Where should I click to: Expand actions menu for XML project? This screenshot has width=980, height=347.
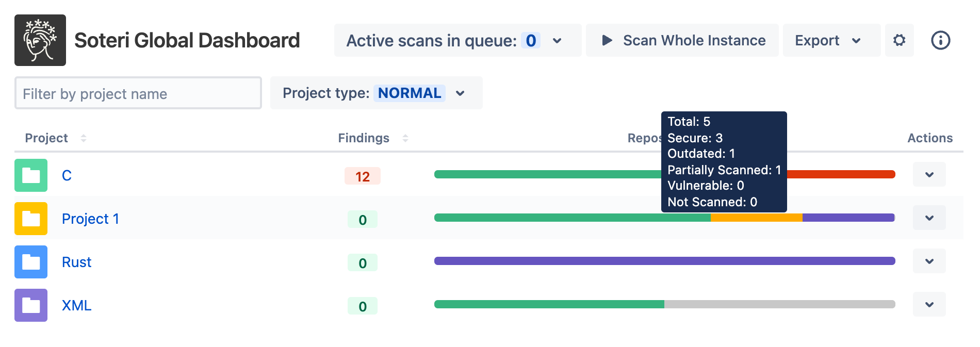pyautogui.click(x=929, y=305)
